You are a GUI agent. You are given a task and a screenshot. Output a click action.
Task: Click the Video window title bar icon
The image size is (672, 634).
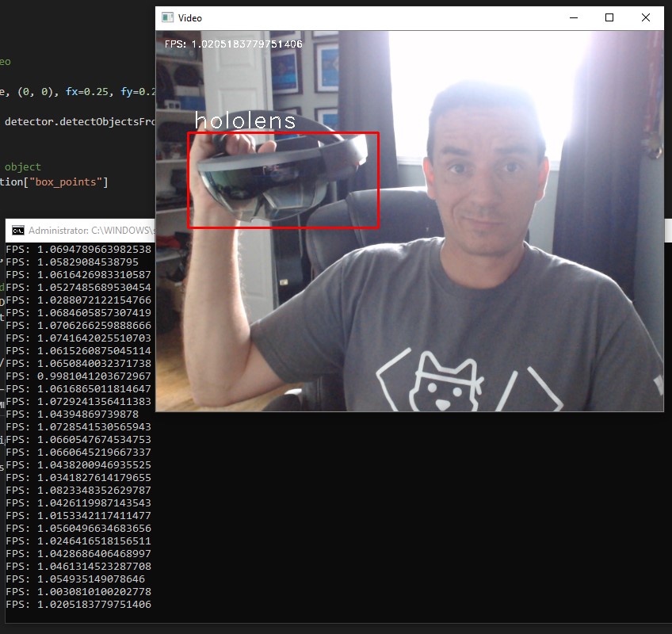point(166,17)
